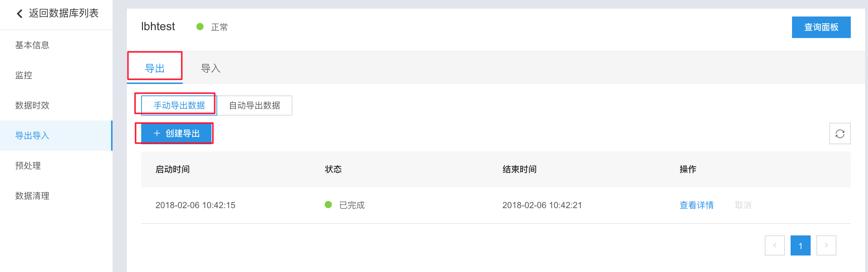The image size is (868, 272).
Task: Select page 1 in pagination
Action: click(x=800, y=245)
